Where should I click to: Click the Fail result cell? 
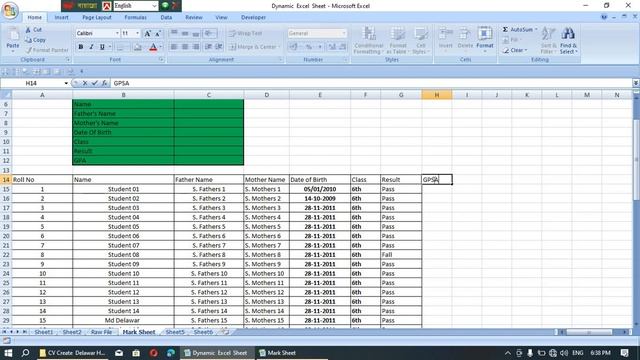(x=401, y=255)
